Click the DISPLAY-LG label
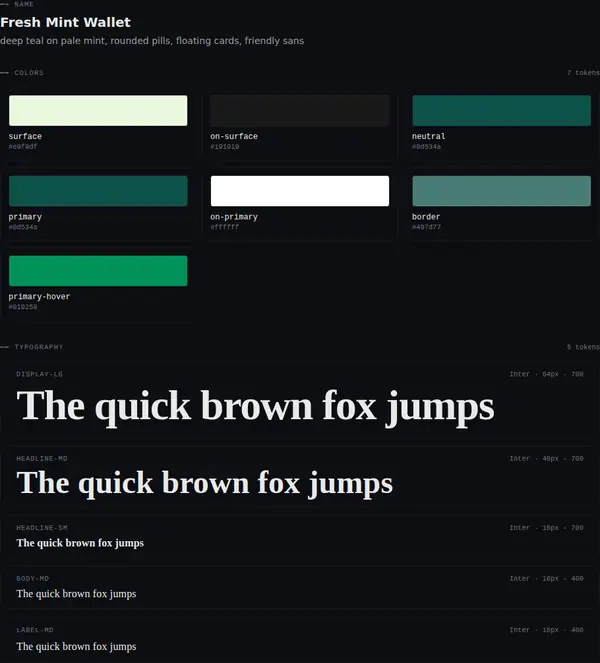 coord(39,374)
